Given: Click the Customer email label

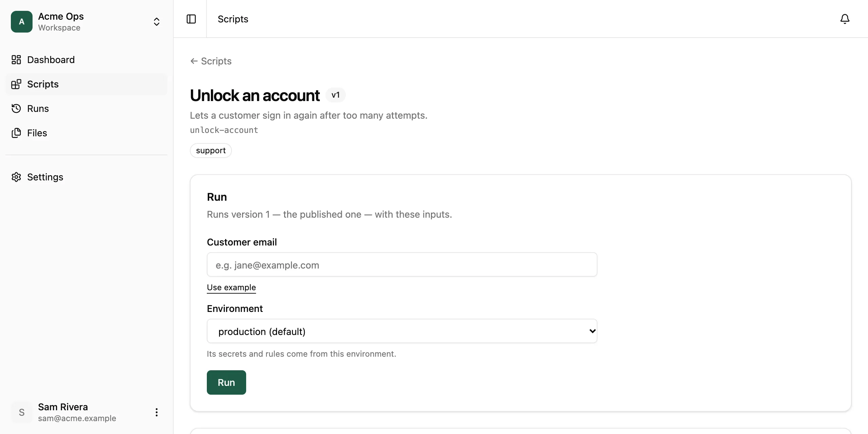Looking at the screenshot, I should coord(242,242).
